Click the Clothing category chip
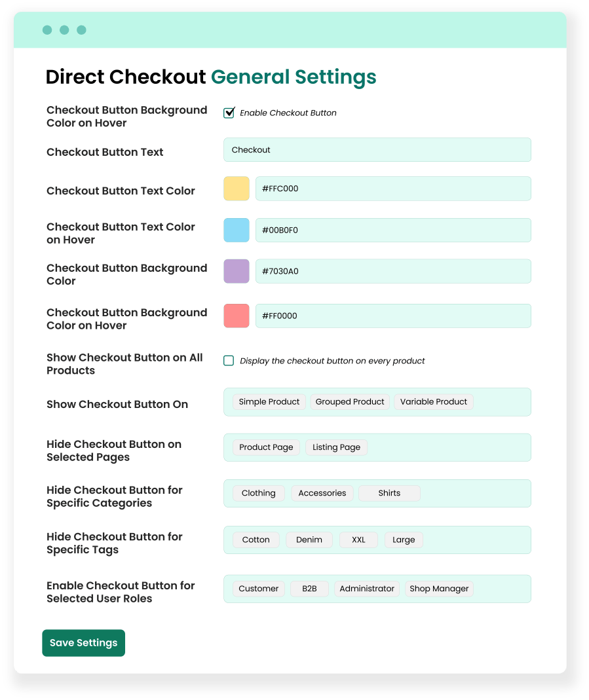Viewport: 589px width, 700px height. pos(258,493)
